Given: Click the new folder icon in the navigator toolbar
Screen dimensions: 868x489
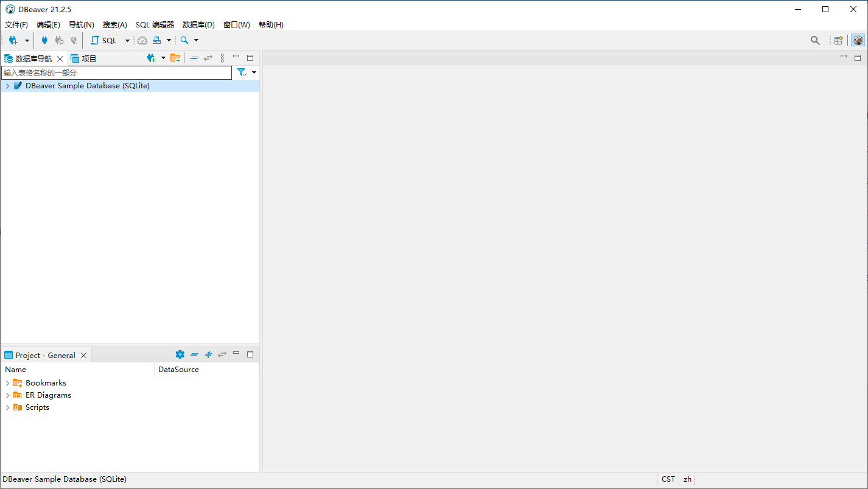Looking at the screenshot, I should [175, 58].
